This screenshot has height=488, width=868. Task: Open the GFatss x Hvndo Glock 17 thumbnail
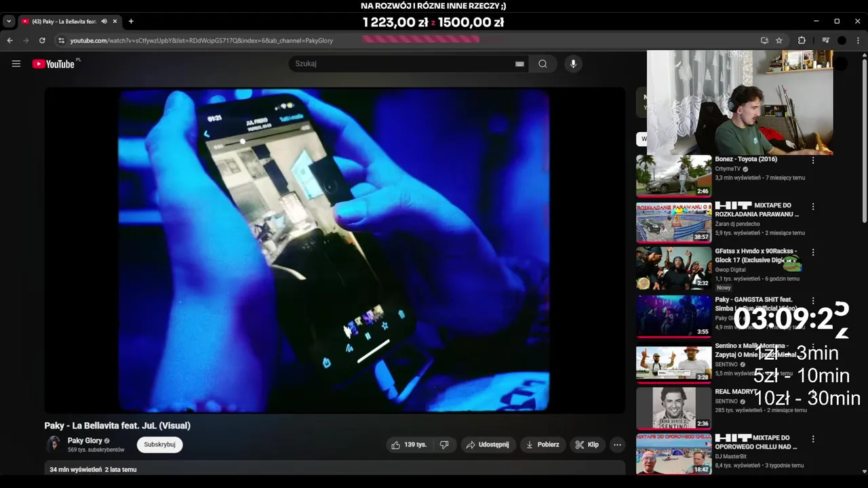tap(673, 268)
